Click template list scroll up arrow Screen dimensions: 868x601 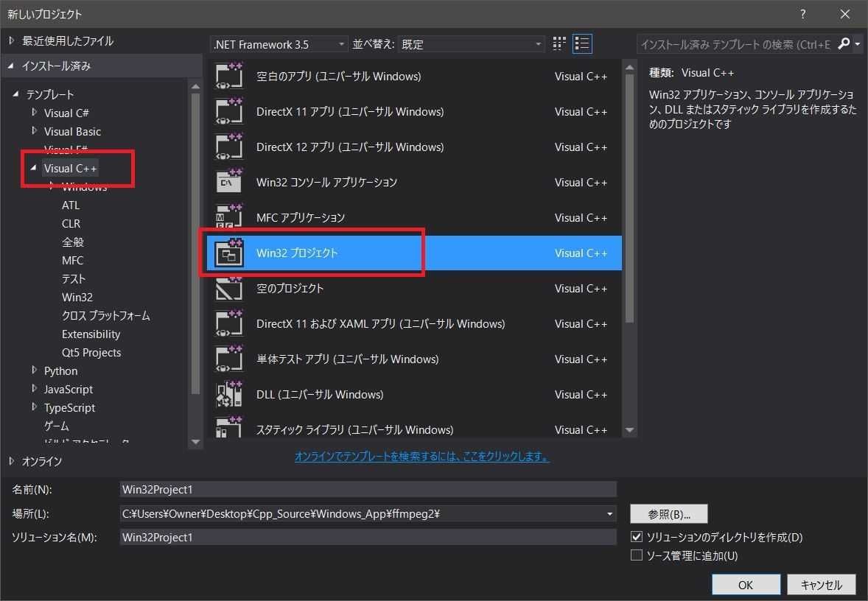point(629,67)
